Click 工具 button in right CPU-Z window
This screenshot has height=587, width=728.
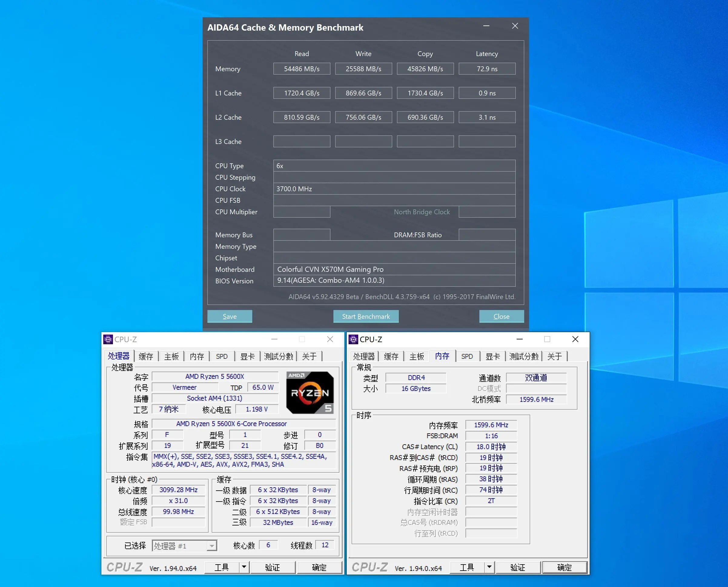pos(467,567)
